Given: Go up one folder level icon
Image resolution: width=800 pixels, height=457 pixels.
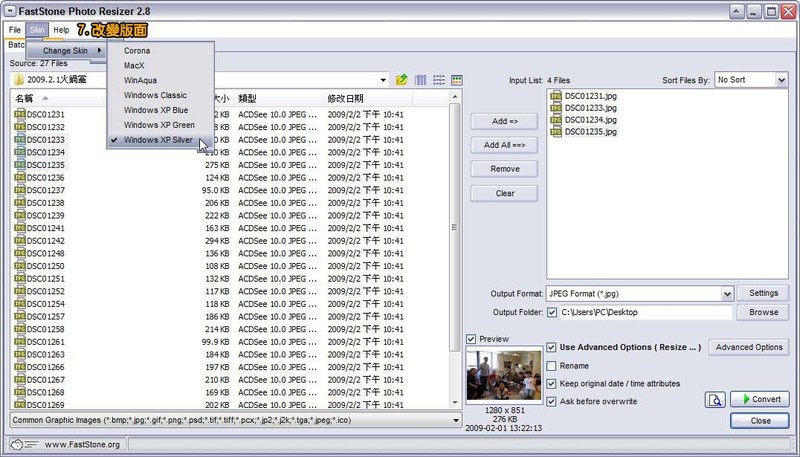Looking at the screenshot, I should [x=402, y=80].
